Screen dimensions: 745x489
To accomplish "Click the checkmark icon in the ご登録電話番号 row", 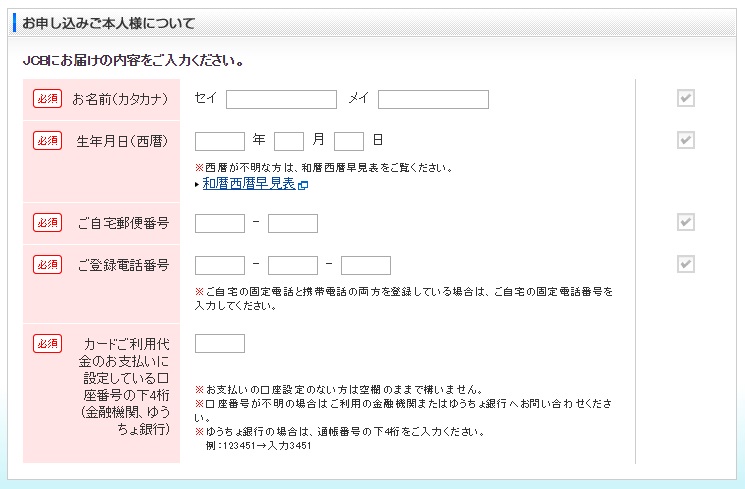I will tap(685, 264).
